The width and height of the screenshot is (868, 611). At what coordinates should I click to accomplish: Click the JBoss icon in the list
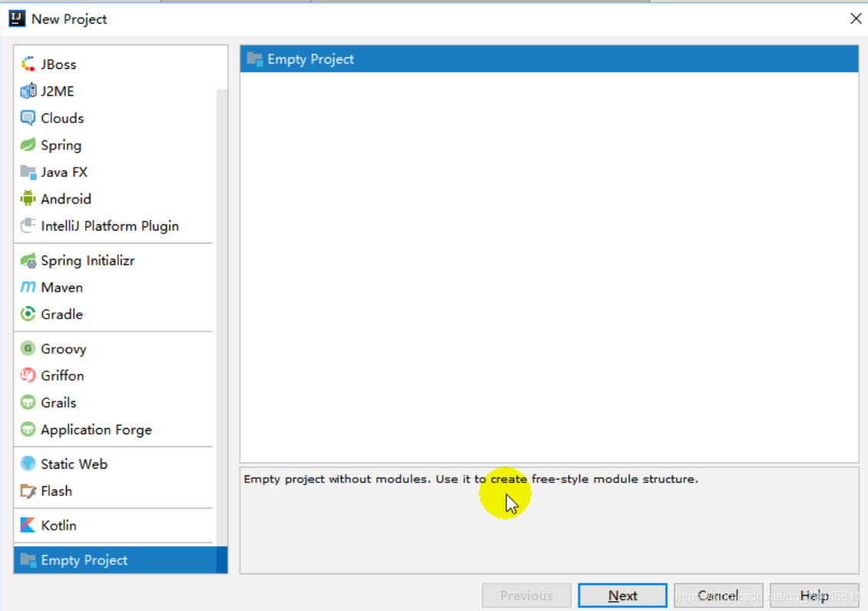click(28, 64)
